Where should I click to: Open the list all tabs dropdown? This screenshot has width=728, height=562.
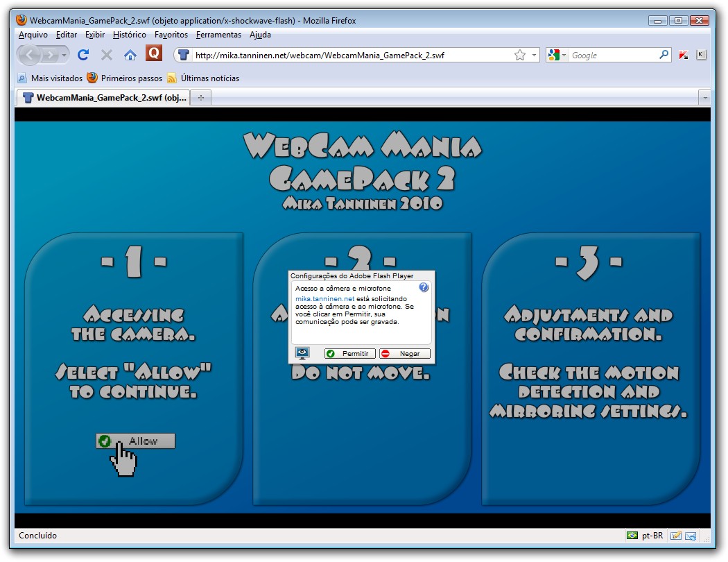click(x=705, y=98)
